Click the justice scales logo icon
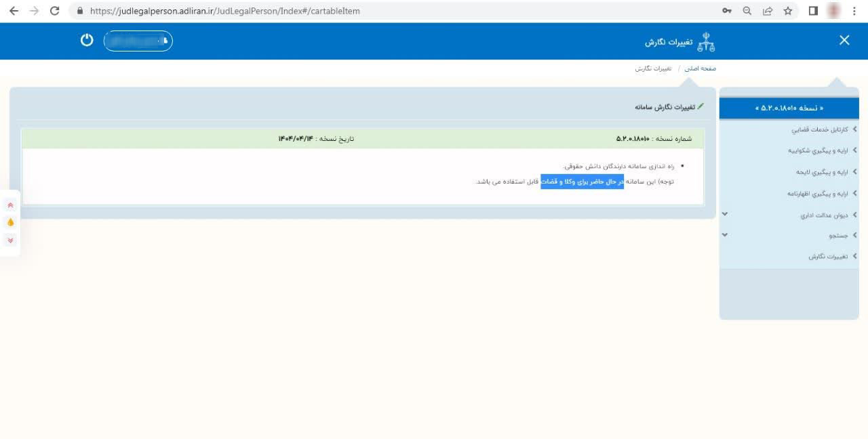This screenshot has width=868, height=439. pyautogui.click(x=706, y=42)
